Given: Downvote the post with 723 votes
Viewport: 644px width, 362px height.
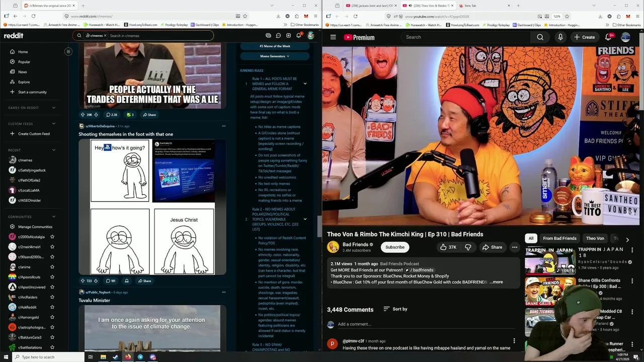Looking at the screenshot, I should [96, 281].
